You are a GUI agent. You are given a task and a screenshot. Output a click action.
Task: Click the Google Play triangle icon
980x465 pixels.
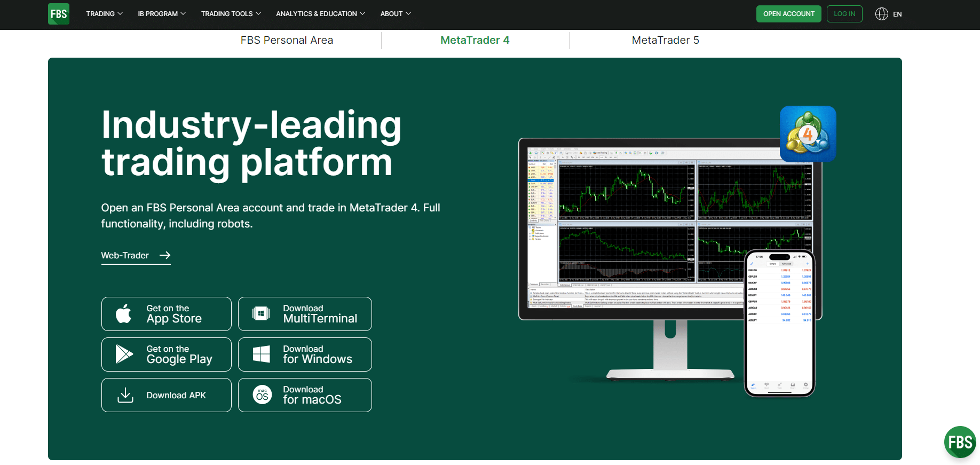tap(124, 354)
